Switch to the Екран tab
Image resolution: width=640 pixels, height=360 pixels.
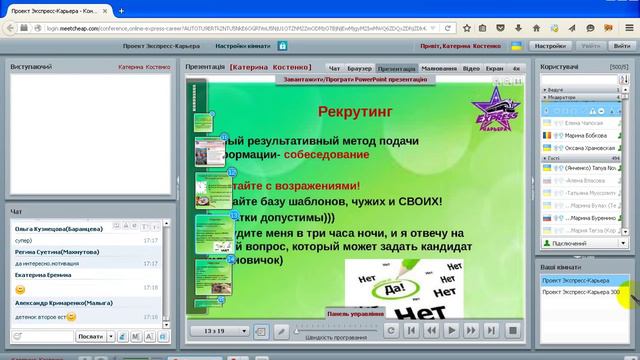(494, 69)
